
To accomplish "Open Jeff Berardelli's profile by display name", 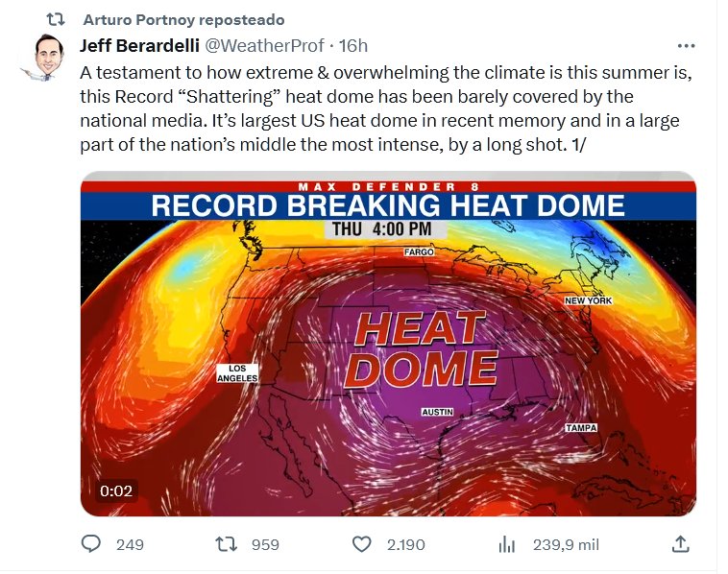I will [138, 46].
